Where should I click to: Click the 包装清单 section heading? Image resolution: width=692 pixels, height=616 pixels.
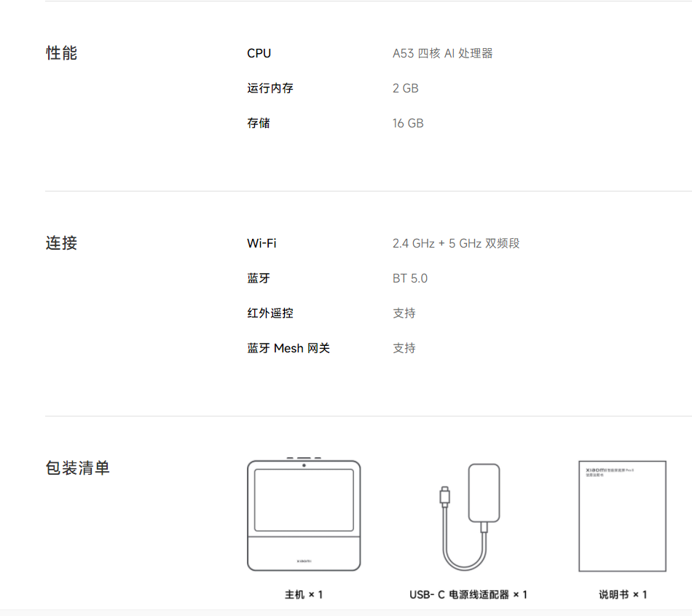[x=77, y=468]
